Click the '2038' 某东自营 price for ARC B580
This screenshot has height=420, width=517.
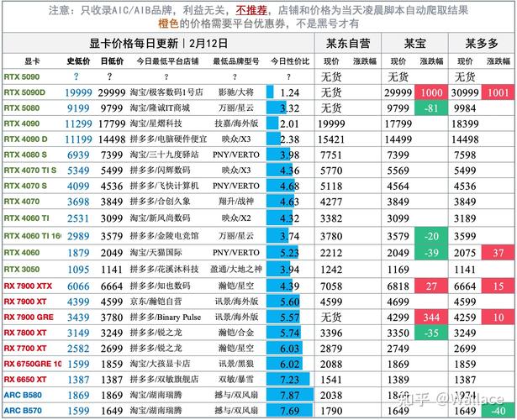pos(331,396)
